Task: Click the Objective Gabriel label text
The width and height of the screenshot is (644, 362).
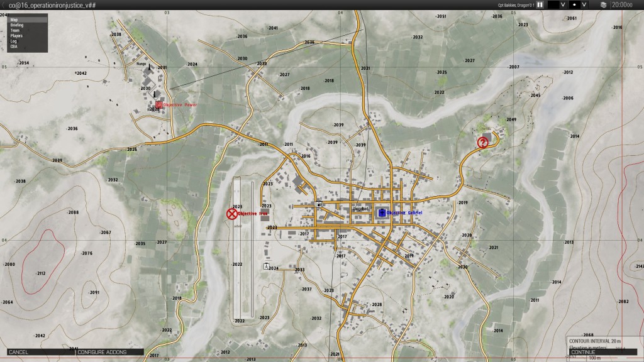Action: [x=404, y=212]
